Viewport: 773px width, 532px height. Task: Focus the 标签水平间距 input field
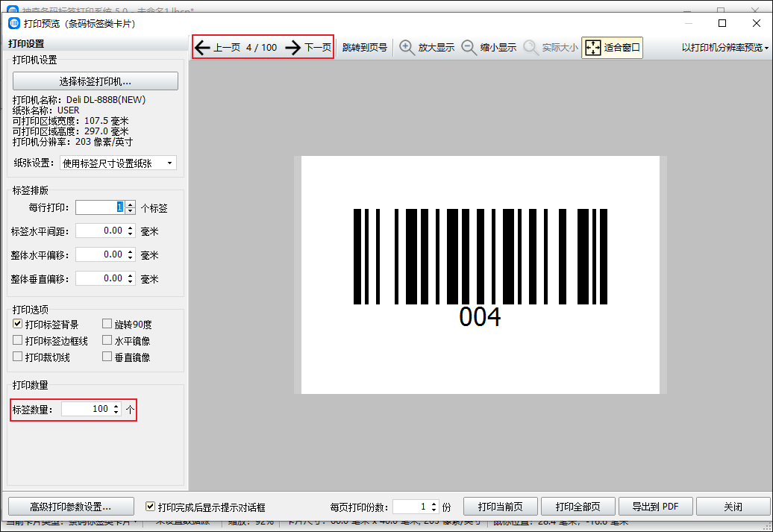(x=100, y=231)
